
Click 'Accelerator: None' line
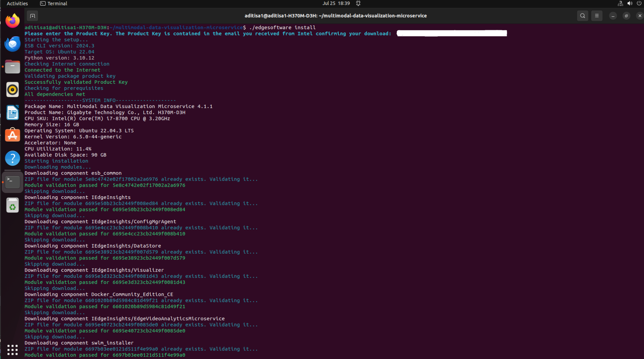(x=50, y=142)
